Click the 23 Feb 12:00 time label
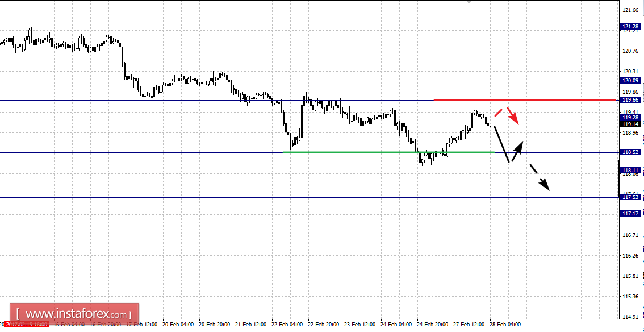644x332 pixels. (x=359, y=324)
